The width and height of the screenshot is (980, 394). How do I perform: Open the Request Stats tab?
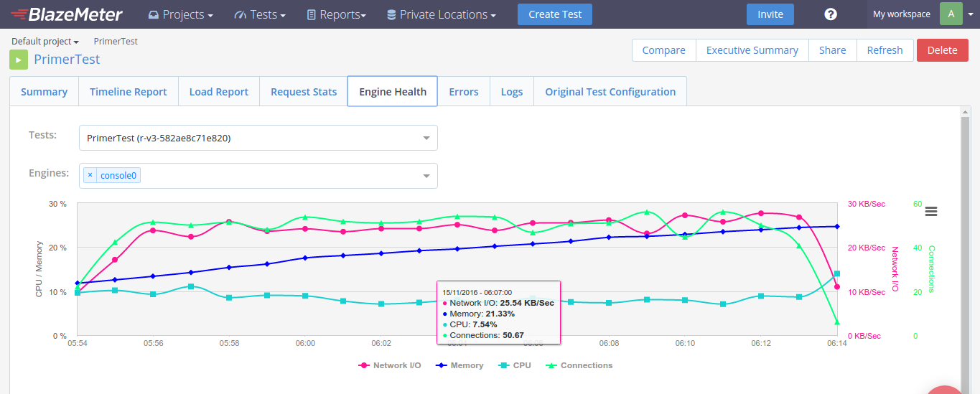[x=304, y=92]
